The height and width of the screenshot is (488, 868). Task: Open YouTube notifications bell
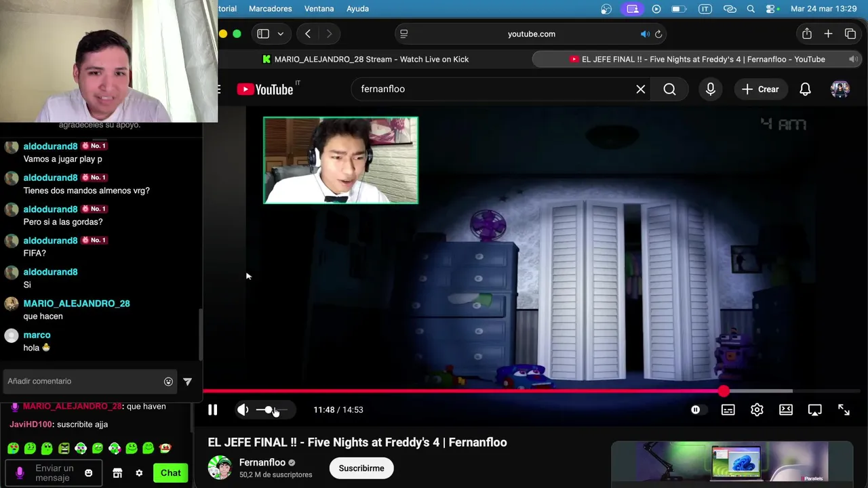pyautogui.click(x=805, y=89)
